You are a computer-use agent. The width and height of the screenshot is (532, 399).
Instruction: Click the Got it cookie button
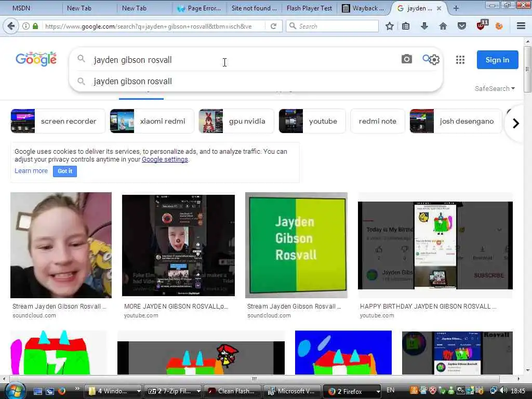click(65, 171)
